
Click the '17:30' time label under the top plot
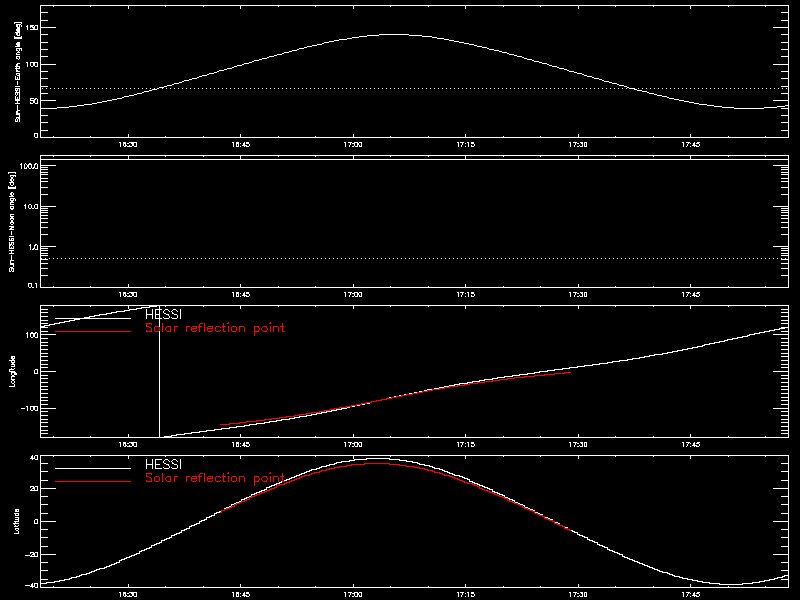click(578, 145)
